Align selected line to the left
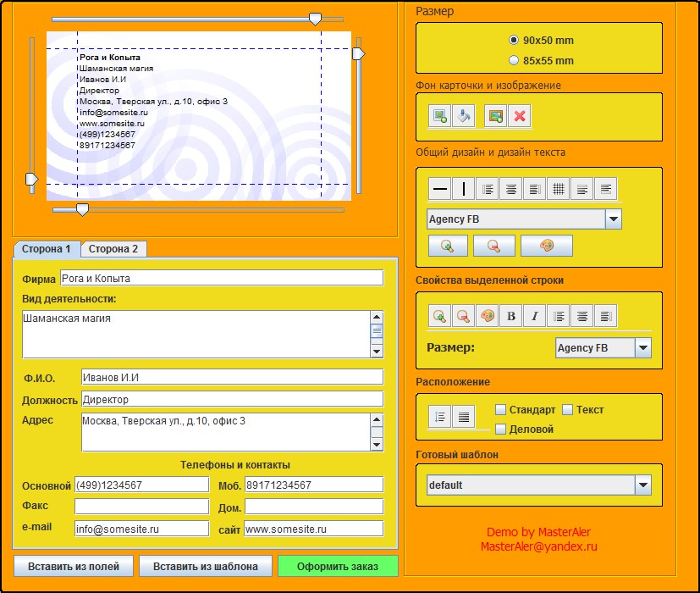The width and height of the screenshot is (700, 593). click(x=559, y=316)
